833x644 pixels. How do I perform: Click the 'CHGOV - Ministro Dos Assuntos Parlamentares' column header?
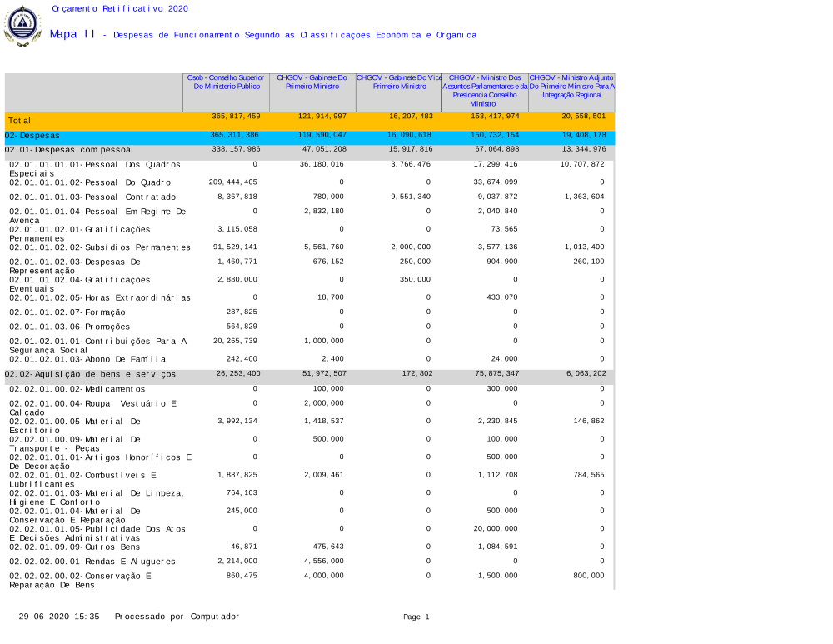485,90
